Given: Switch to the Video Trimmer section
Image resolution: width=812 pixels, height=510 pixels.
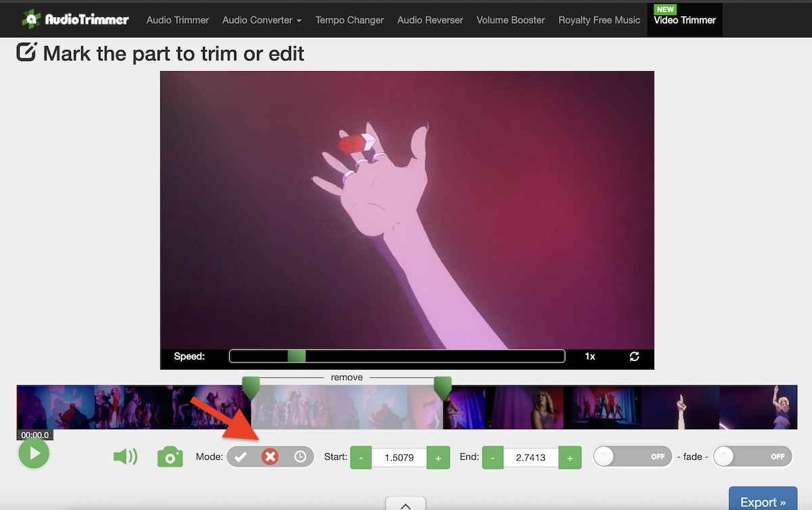Looking at the screenshot, I should (684, 20).
